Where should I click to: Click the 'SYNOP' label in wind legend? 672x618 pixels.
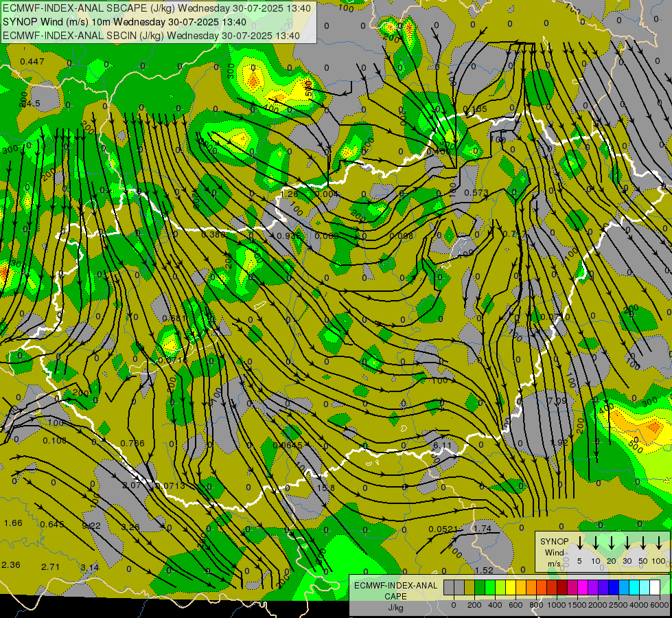(x=555, y=541)
